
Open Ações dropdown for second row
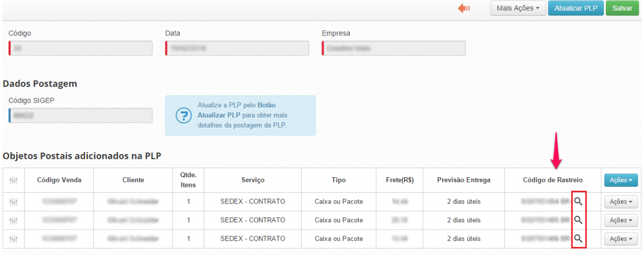coord(621,220)
